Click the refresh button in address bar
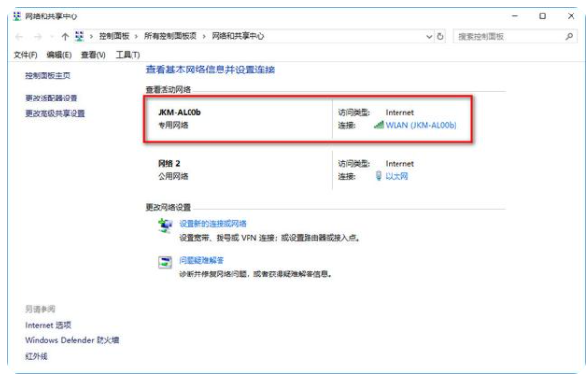The width and height of the screenshot is (588, 376). pos(440,37)
